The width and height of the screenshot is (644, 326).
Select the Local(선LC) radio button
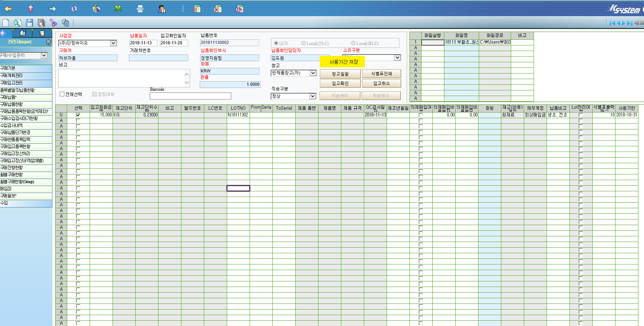click(303, 43)
